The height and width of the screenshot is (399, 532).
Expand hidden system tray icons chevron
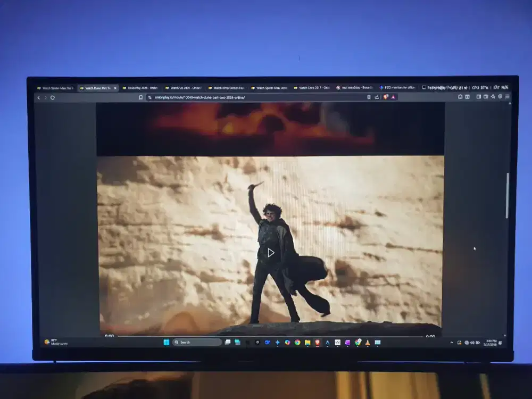[452, 343]
